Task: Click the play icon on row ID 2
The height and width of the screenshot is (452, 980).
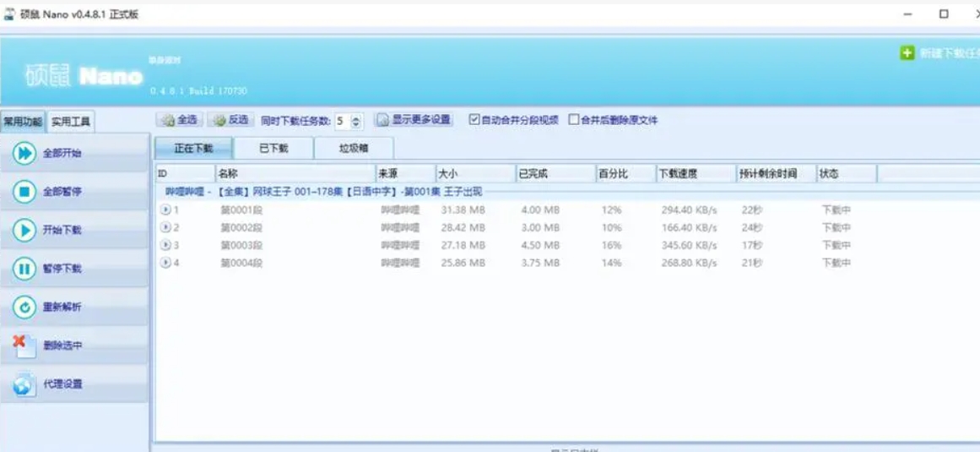Action: pyautogui.click(x=165, y=227)
